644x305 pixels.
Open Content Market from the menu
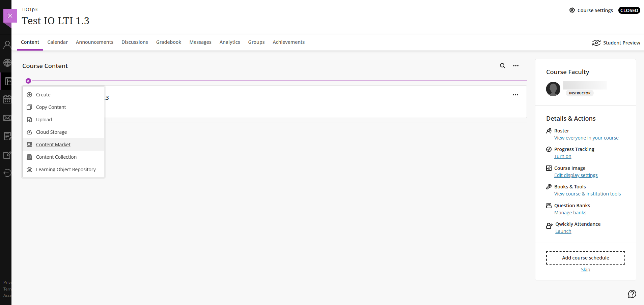63,145
